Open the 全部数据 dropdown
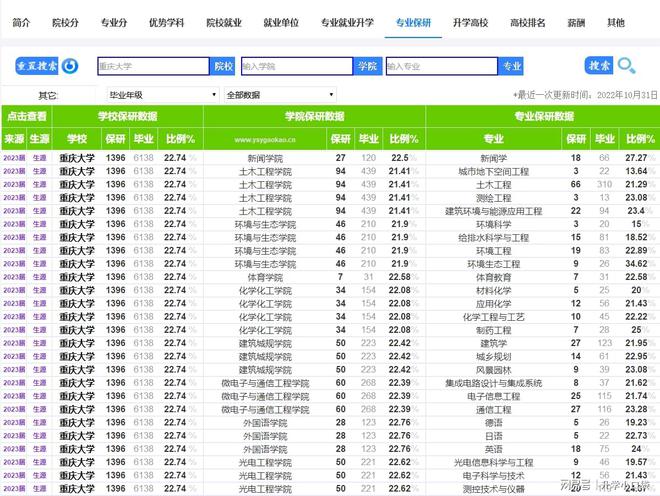The width and height of the screenshot is (660, 496). pos(280,95)
